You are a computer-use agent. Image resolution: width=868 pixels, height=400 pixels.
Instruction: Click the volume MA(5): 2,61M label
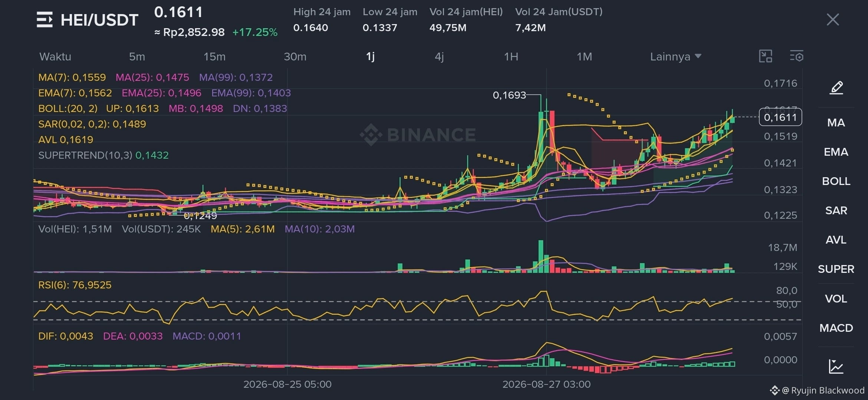point(243,229)
